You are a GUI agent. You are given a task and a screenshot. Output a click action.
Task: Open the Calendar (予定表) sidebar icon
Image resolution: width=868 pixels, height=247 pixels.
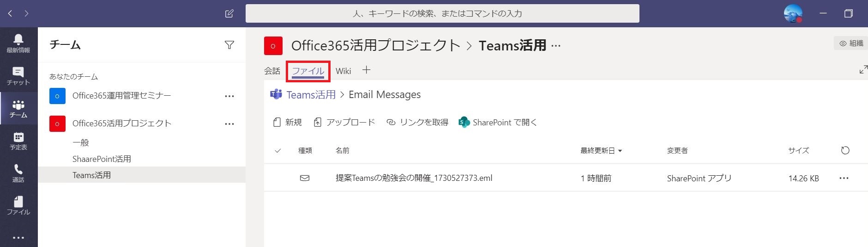[18, 141]
